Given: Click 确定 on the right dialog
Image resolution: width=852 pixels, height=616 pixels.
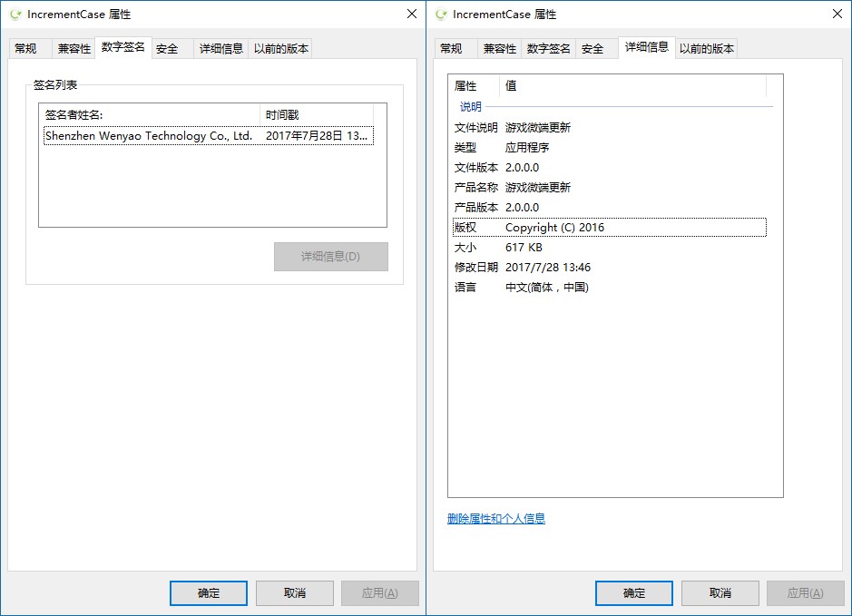Looking at the screenshot, I should 632,592.
